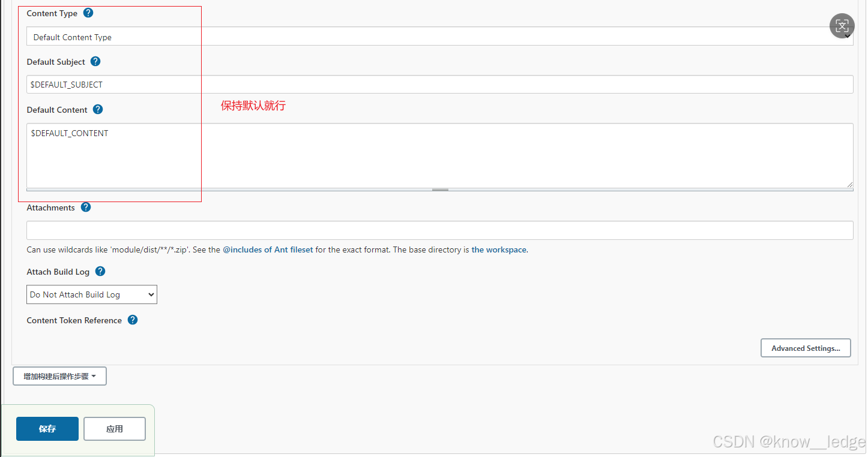This screenshot has width=868, height=457.
Task: Click the Attach Build Log label
Action: click(x=58, y=272)
